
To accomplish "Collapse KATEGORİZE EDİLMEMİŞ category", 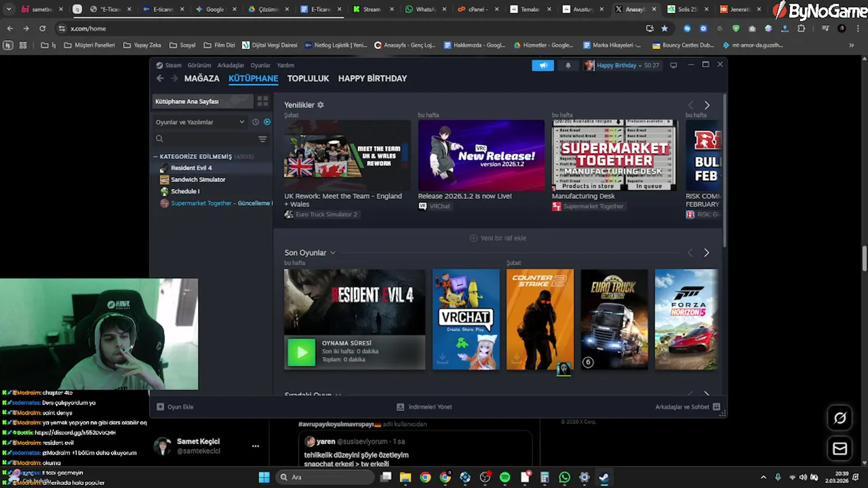I will tap(156, 157).
